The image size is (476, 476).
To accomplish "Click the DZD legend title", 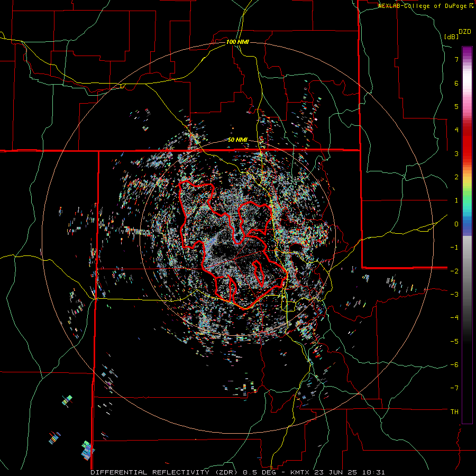I will (x=465, y=32).
